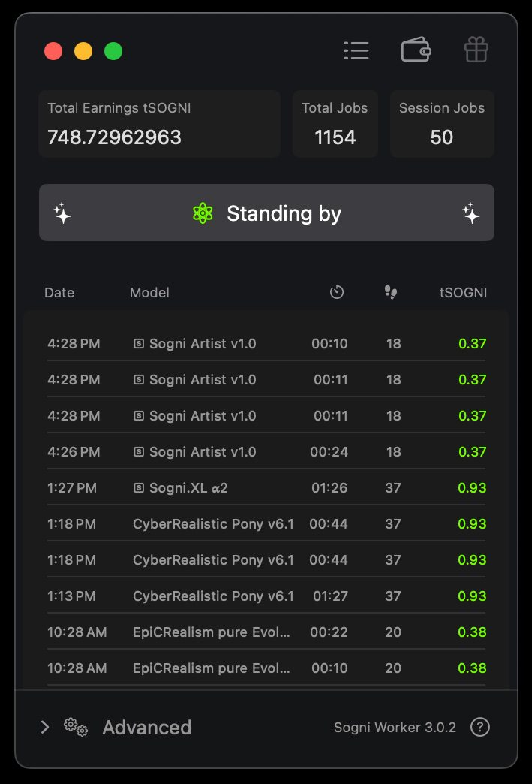Click the gift rewards icon
Image resolution: width=532 pixels, height=784 pixels.
coord(476,50)
